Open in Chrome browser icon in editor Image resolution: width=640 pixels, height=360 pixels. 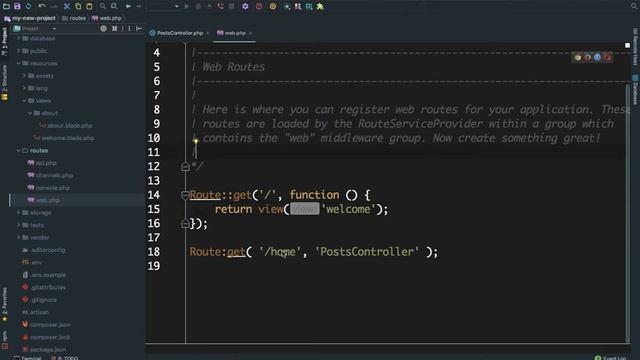tap(578, 58)
